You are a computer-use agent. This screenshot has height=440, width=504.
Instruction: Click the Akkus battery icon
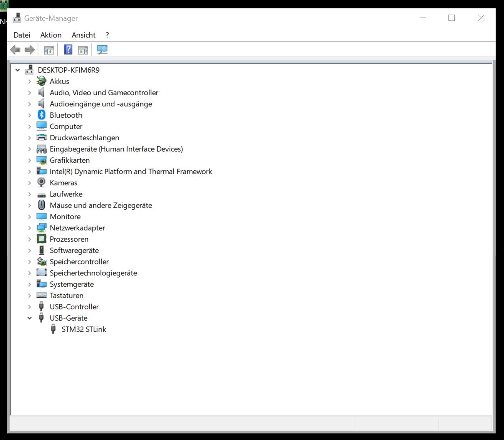point(41,81)
